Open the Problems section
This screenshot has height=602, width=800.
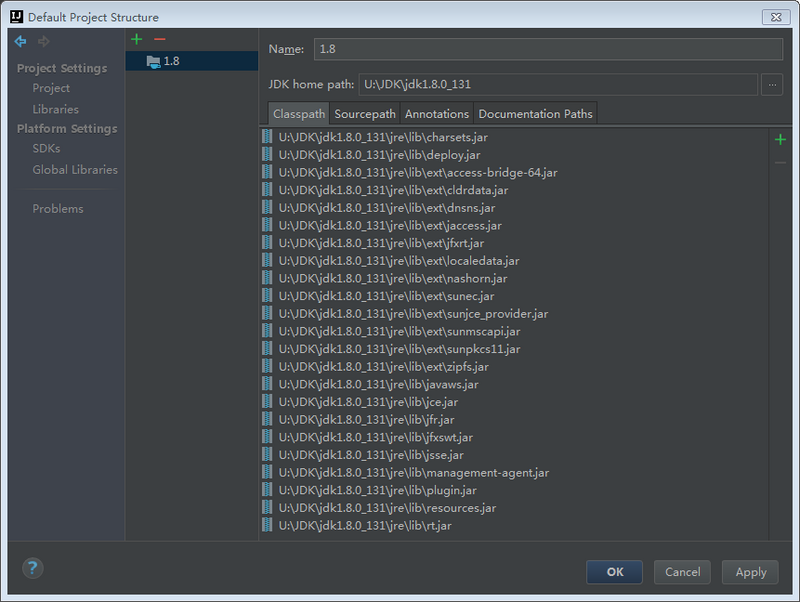coord(58,209)
